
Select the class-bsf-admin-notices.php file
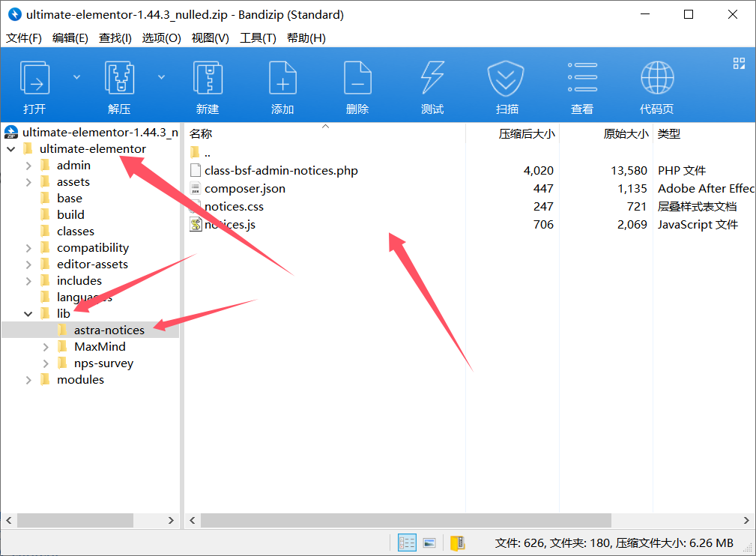[281, 171]
